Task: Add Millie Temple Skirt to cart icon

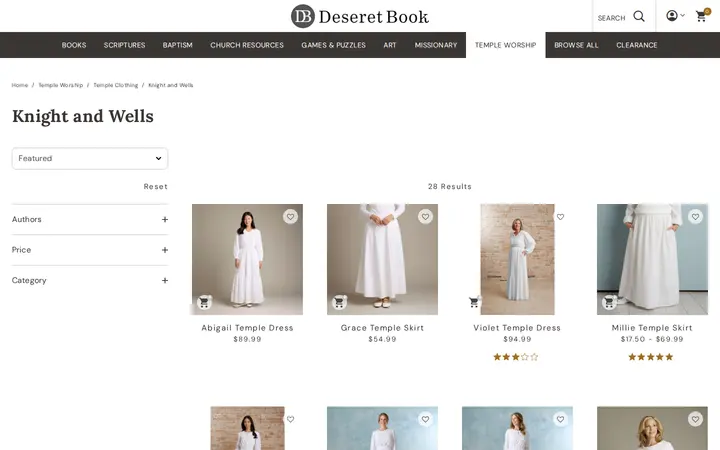Action: (x=609, y=302)
